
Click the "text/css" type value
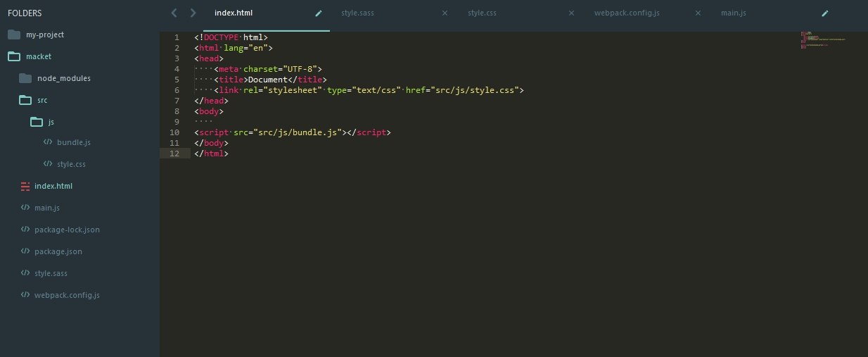point(377,90)
